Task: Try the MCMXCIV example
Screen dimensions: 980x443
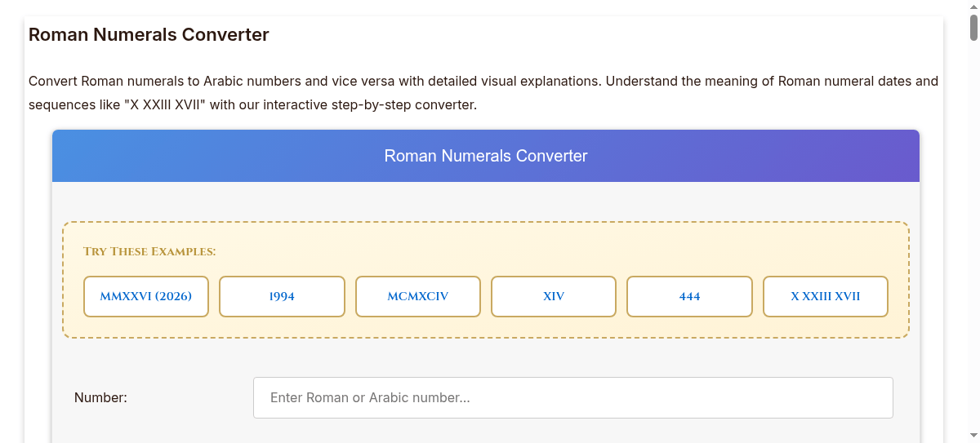Action: [x=417, y=296]
